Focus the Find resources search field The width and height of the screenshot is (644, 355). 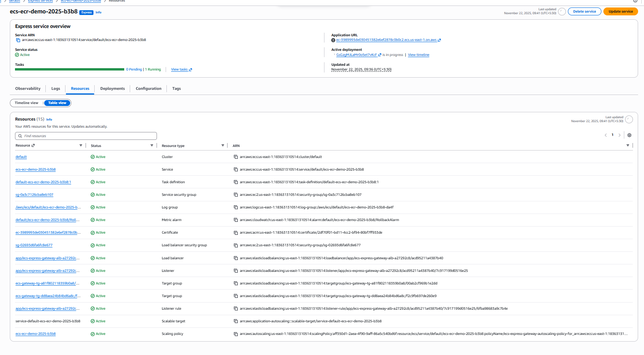(86, 136)
